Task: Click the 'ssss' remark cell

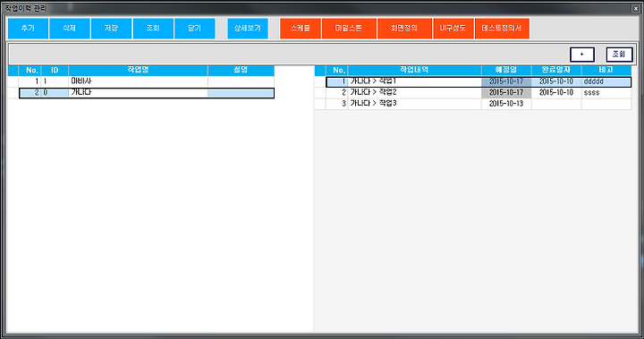Action: point(606,93)
